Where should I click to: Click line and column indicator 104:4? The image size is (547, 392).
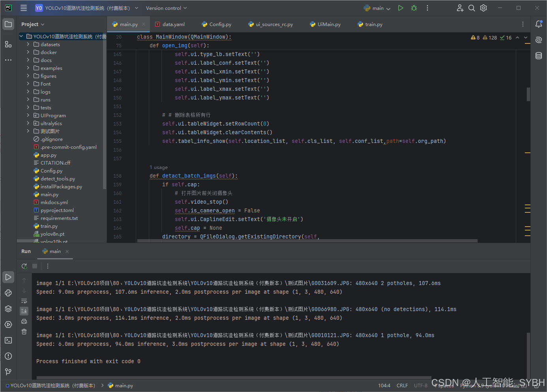coord(384,385)
